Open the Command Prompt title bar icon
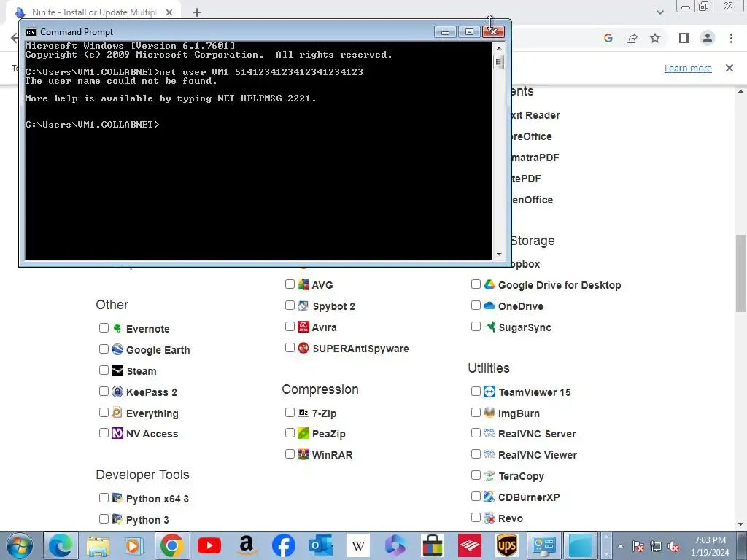Screen dimensions: 747x560 (x=31, y=32)
